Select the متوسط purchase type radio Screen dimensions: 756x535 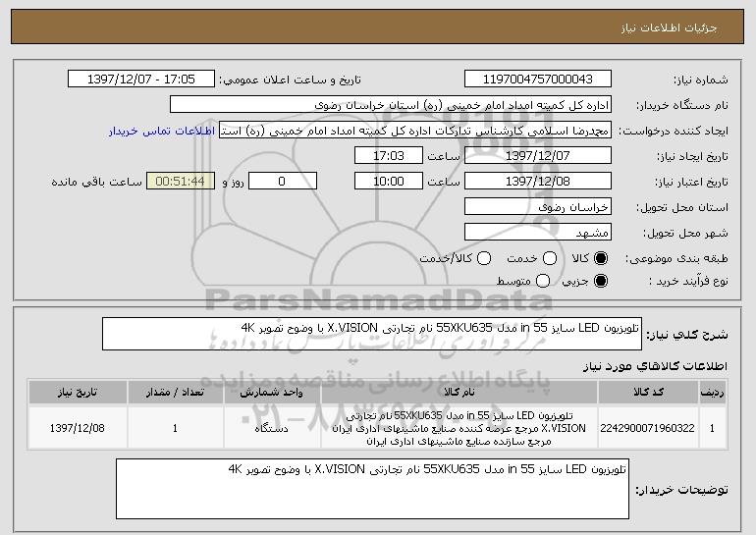click(x=543, y=281)
